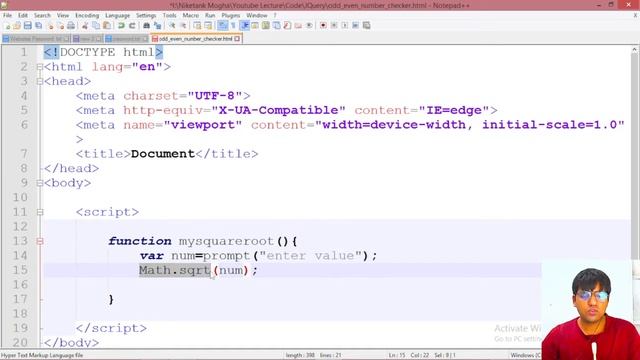Zoom in using the toolbar icon
Viewport: 640px width, 360px height.
(172, 26)
